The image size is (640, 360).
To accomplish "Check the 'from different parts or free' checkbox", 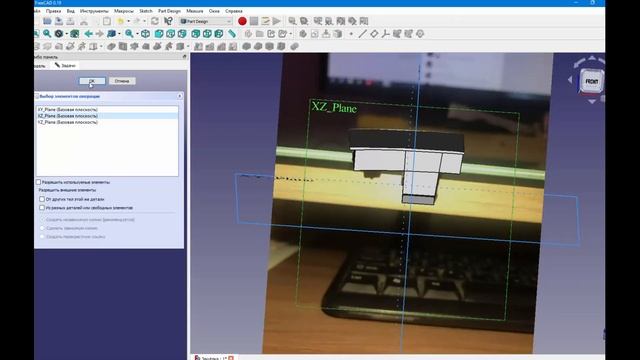I will (x=42, y=208).
